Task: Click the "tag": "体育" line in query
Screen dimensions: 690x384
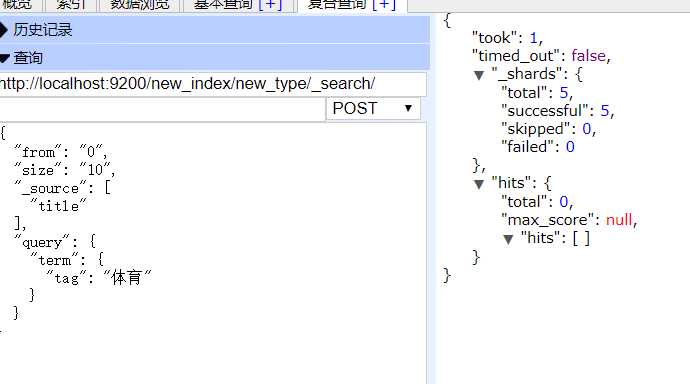Action: pyautogui.click(x=99, y=278)
